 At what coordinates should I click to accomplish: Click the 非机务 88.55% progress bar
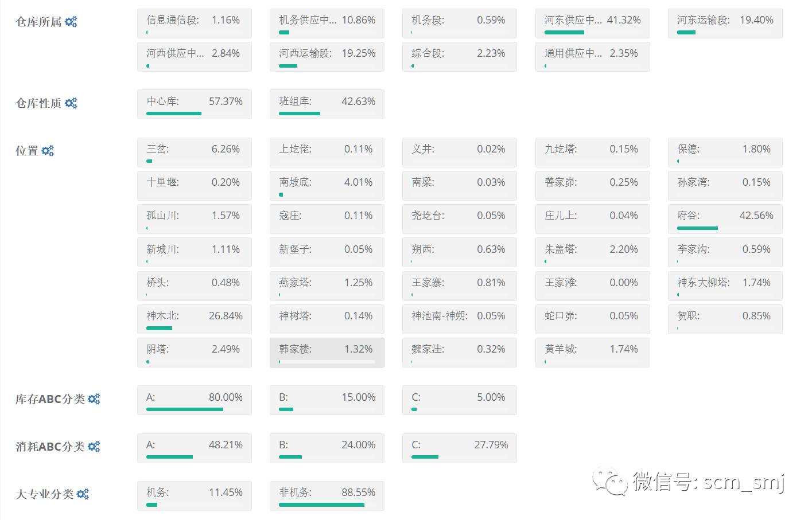point(321,505)
